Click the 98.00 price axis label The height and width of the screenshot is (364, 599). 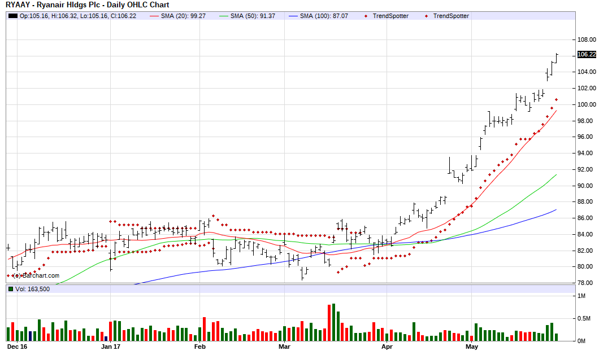point(587,121)
